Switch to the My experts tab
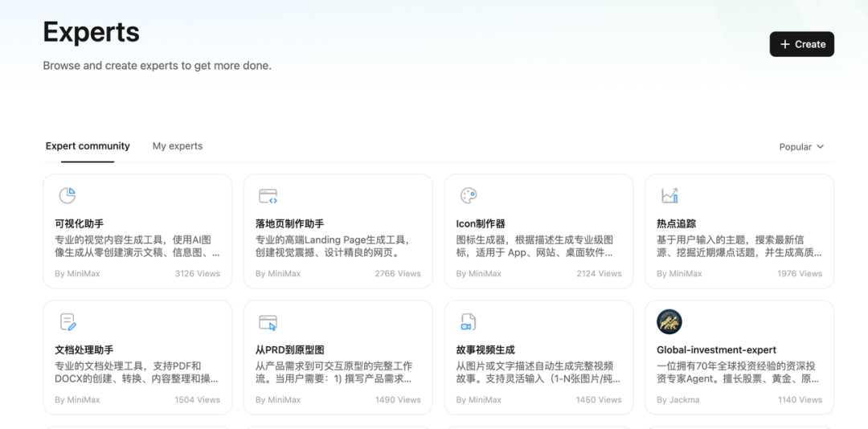The height and width of the screenshot is (429, 868). (x=178, y=146)
